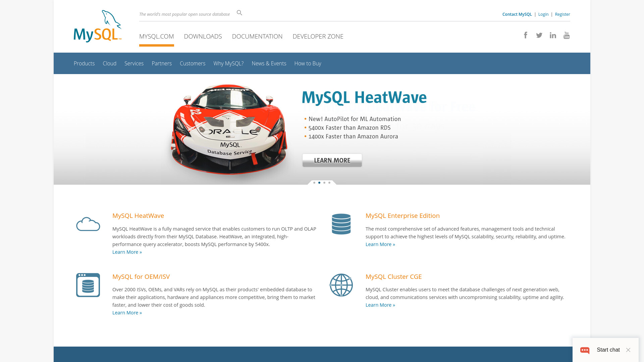
Task: Open the DOCUMENTATION tab
Action: coord(257,36)
